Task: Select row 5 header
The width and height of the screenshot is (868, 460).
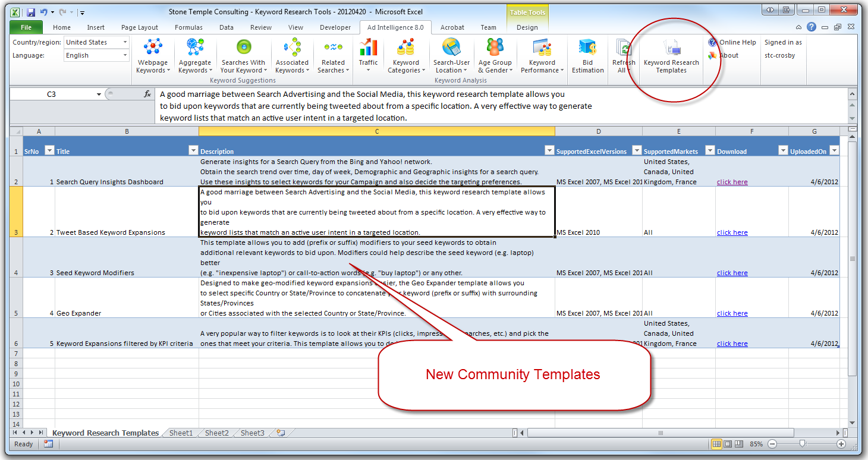Action: click(16, 297)
